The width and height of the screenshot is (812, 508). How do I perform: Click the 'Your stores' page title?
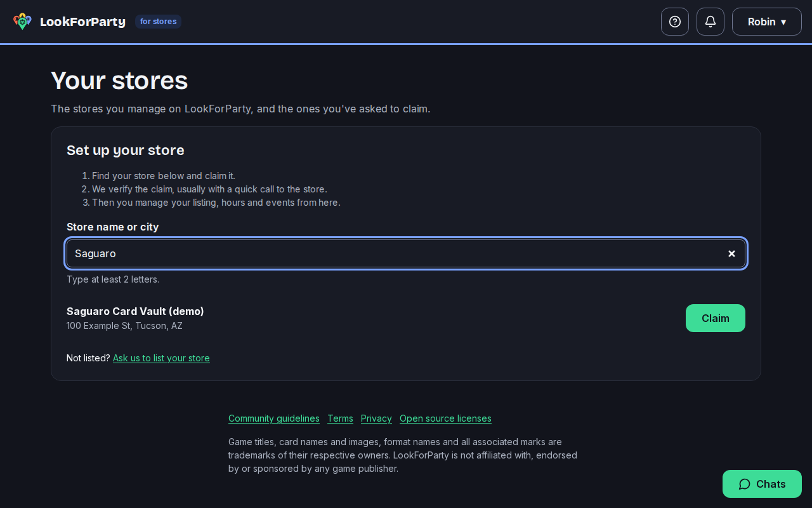(119, 81)
